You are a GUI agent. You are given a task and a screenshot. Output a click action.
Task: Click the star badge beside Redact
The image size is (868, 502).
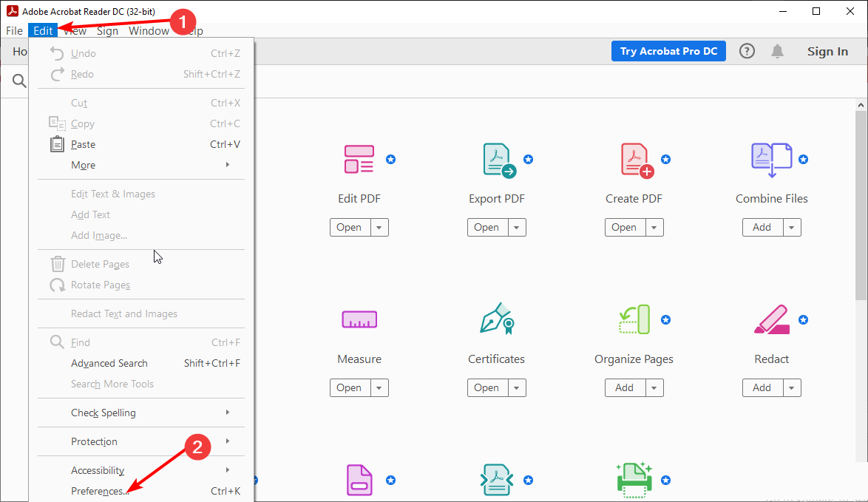[803, 320]
